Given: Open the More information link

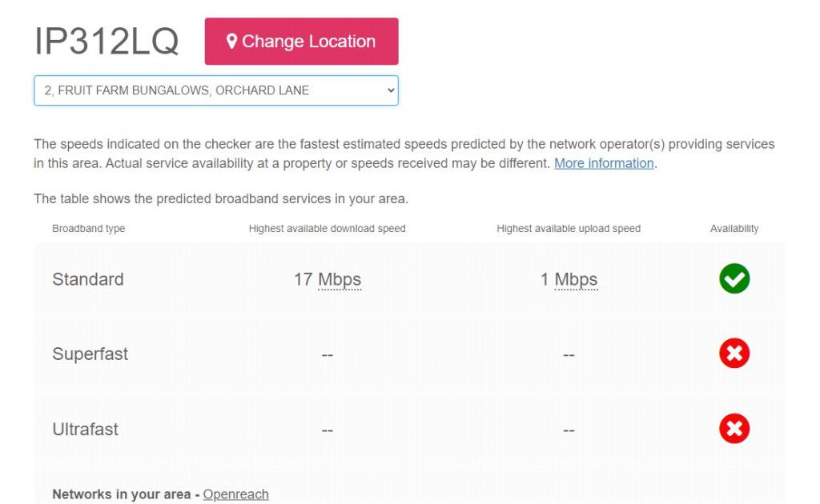Looking at the screenshot, I should coord(604,163).
